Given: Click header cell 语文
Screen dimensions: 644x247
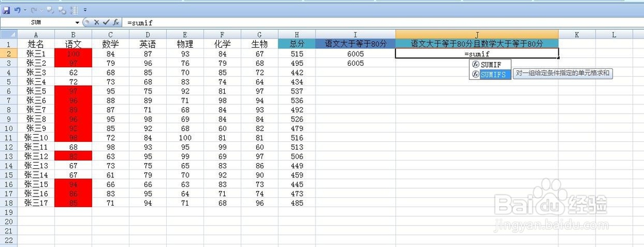Looking at the screenshot, I should click(x=73, y=44).
